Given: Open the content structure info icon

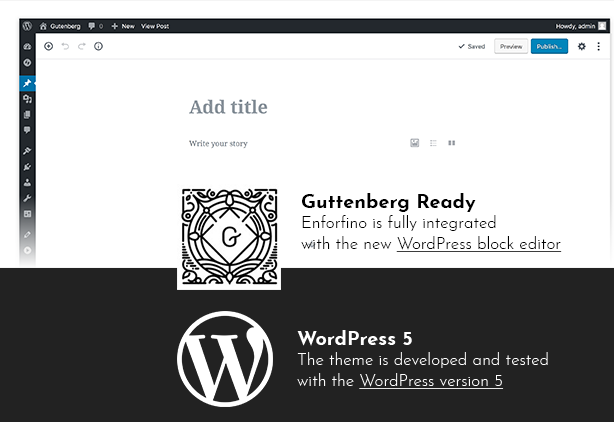Looking at the screenshot, I should pos(98,46).
